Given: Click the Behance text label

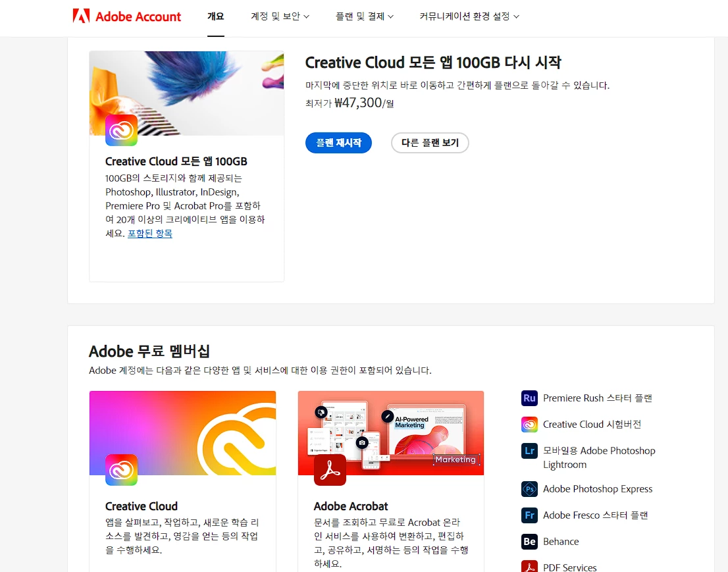Looking at the screenshot, I should 561,542.
